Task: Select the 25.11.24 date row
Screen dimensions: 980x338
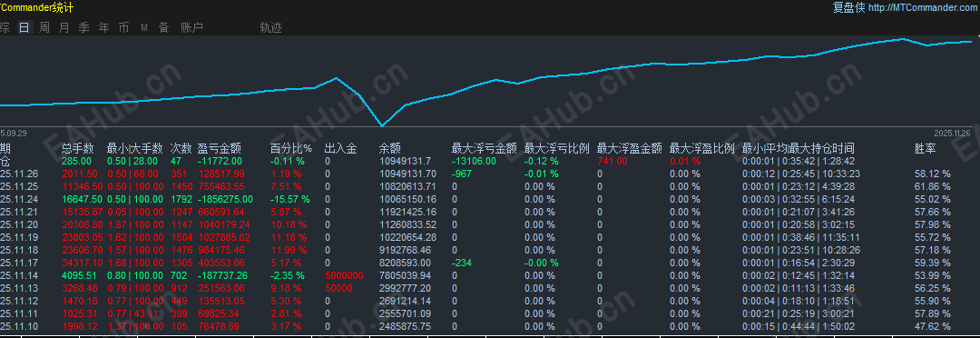Action: point(490,199)
